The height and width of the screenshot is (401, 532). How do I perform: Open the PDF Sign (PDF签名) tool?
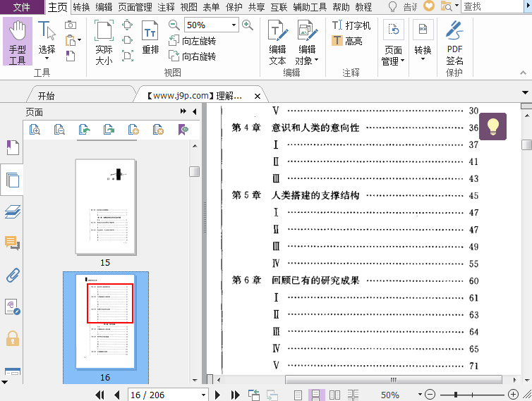pos(454,42)
